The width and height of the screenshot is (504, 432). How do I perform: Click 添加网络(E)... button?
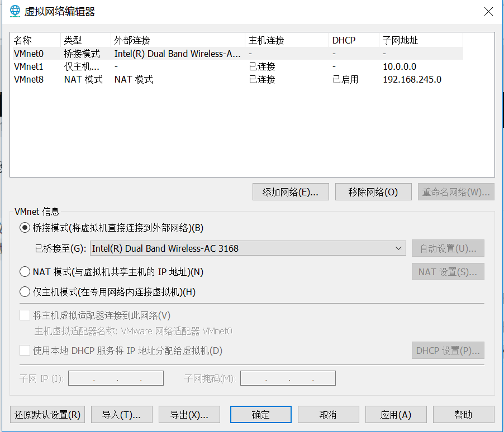pos(291,192)
